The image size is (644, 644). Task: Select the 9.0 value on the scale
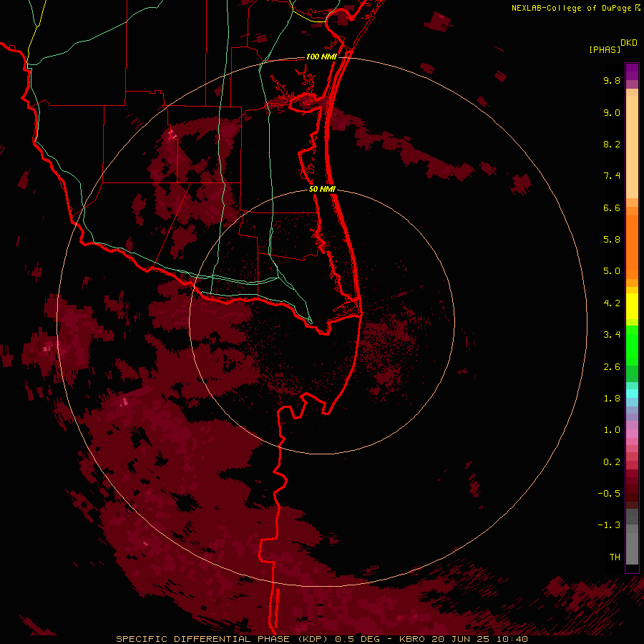pos(612,112)
